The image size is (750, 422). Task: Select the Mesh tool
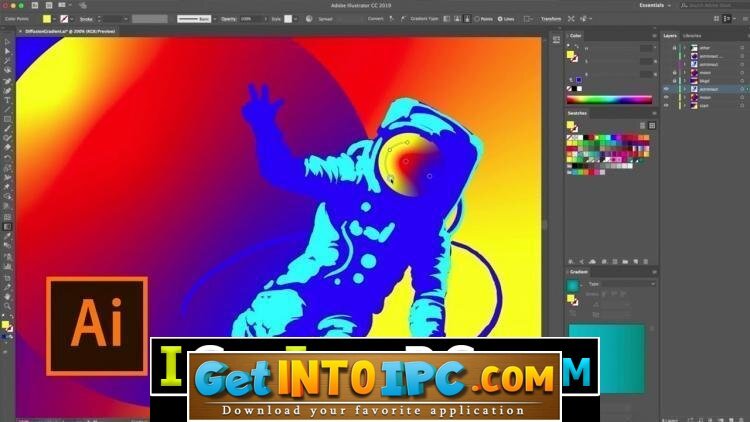pos(7,217)
